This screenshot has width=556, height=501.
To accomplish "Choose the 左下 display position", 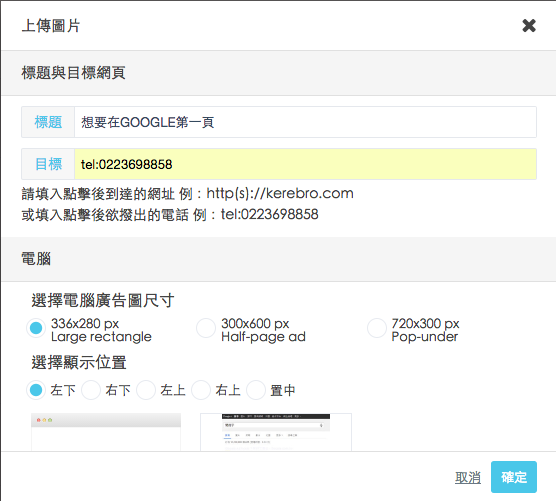I will (x=36, y=390).
